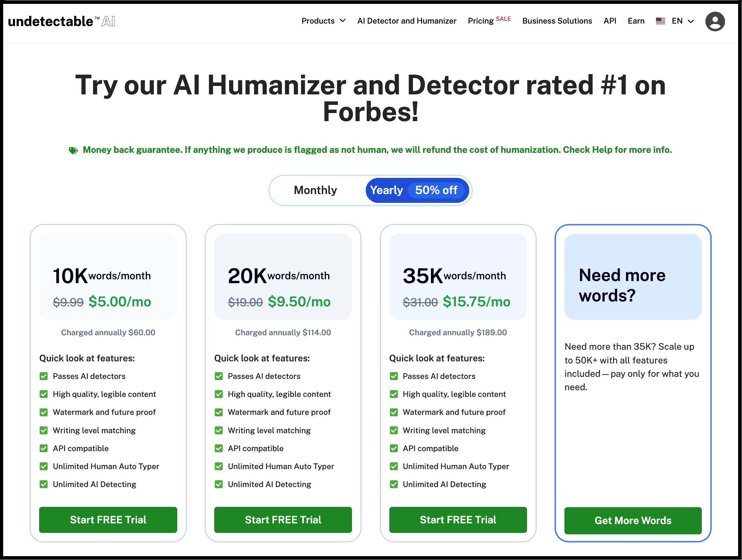The height and width of the screenshot is (560, 742).
Task: Expand the Products dropdown menu
Action: click(x=323, y=21)
